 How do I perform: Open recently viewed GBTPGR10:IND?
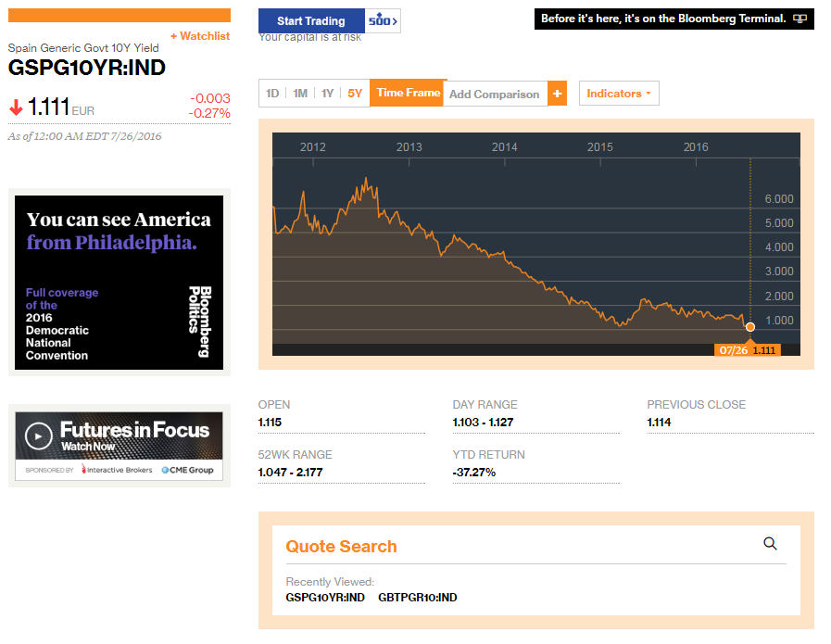click(x=418, y=598)
